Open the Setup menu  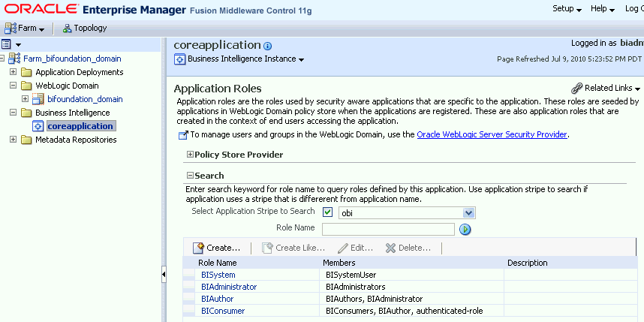567,8
